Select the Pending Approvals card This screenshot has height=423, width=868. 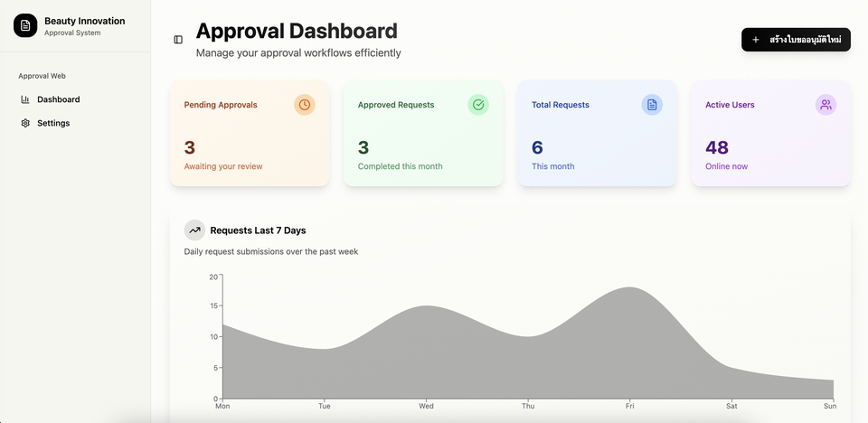250,134
